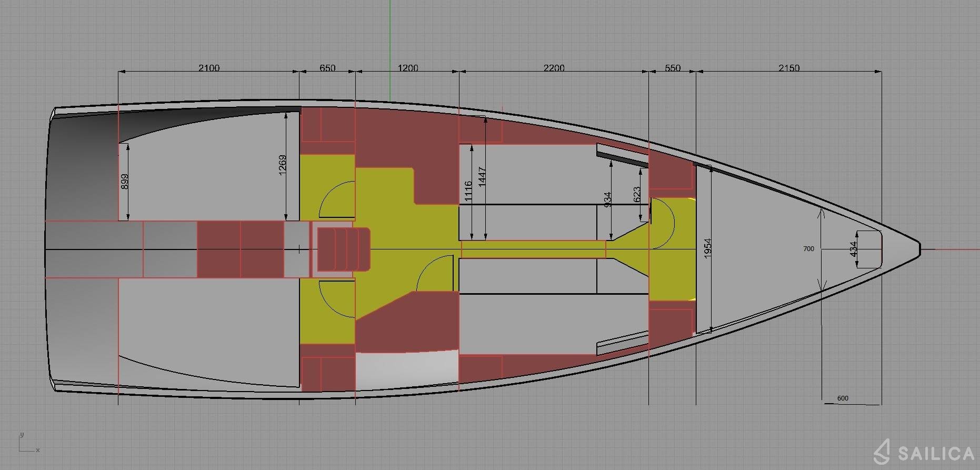Pick the vertical "1269" dimension label
The image size is (980, 470).
(283, 165)
